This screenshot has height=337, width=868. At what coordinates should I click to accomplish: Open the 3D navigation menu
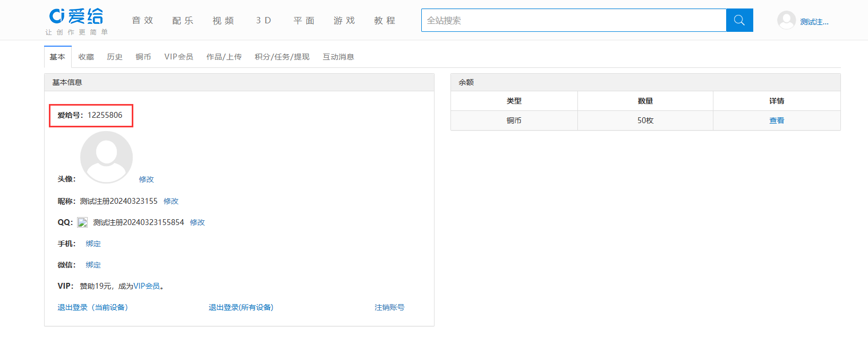click(263, 21)
